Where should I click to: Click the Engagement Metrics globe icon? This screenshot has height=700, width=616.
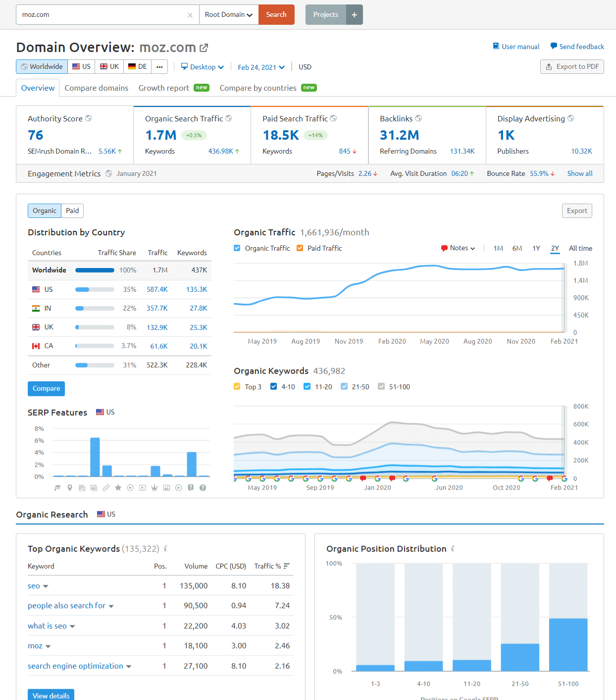coord(109,173)
